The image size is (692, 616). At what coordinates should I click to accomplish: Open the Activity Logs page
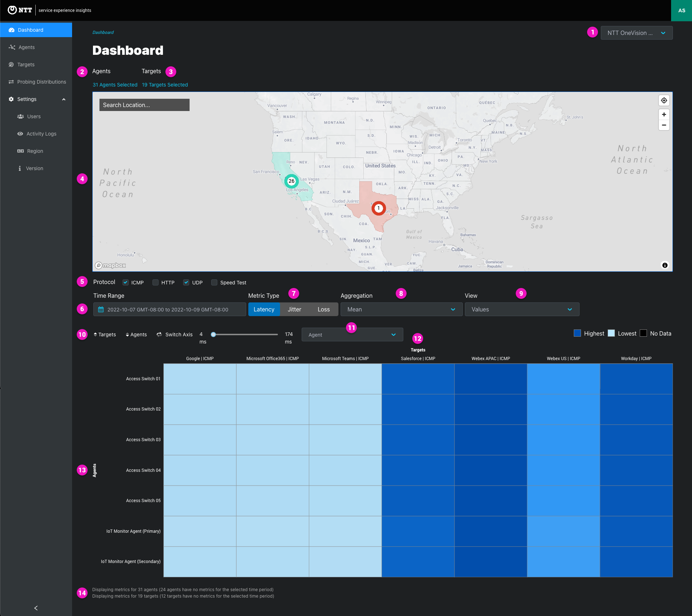tap(36, 134)
